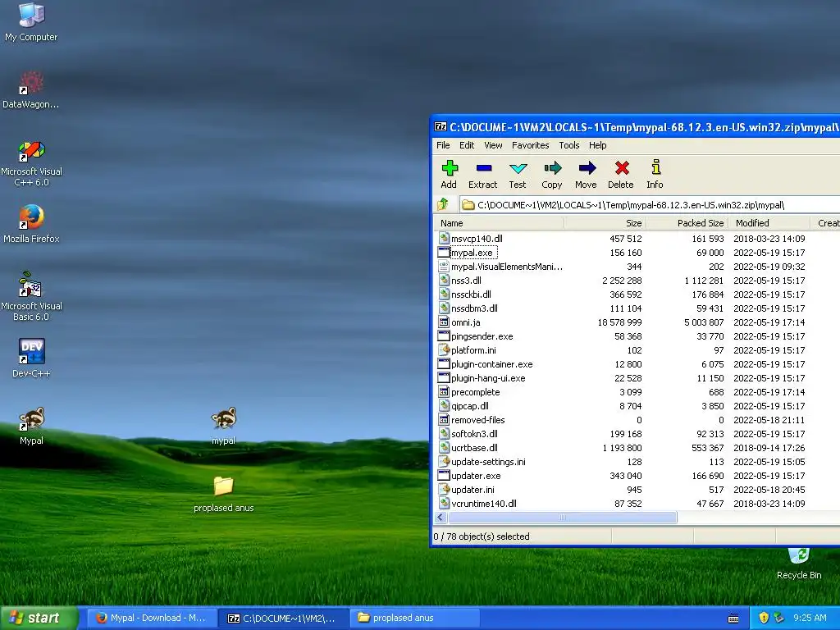Click the horizontal scrollbar thumb

coord(563,518)
